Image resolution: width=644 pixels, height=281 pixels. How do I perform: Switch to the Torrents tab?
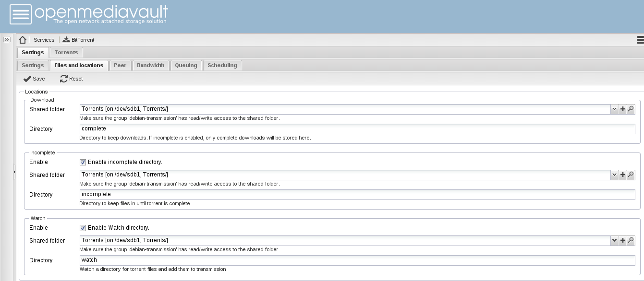click(66, 52)
